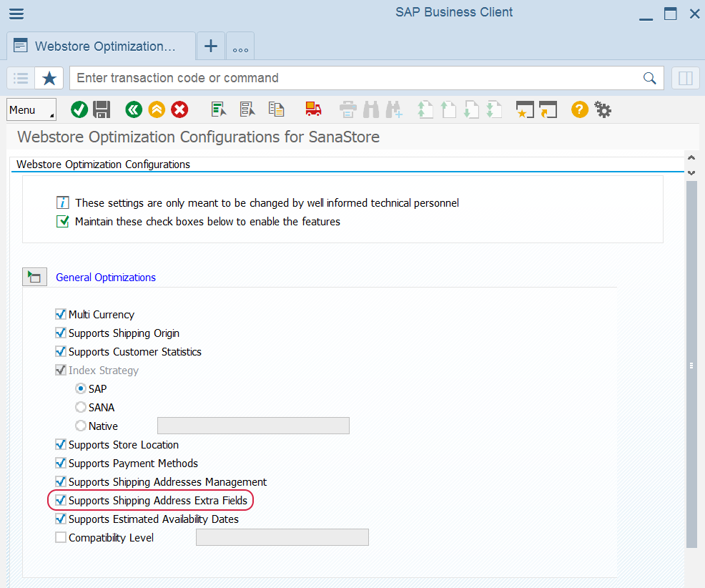Click the green check icon beside Maintain text
The height and width of the screenshot is (588, 705).
(x=62, y=221)
